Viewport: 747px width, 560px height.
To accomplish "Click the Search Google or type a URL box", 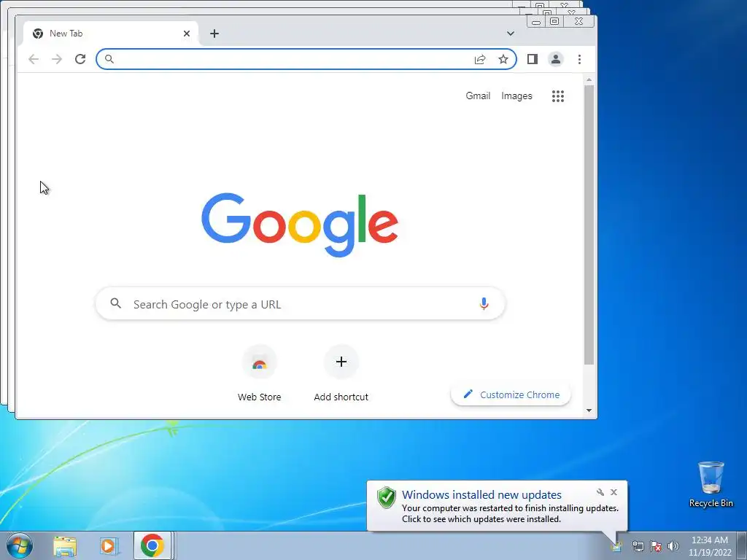I will pos(300,304).
